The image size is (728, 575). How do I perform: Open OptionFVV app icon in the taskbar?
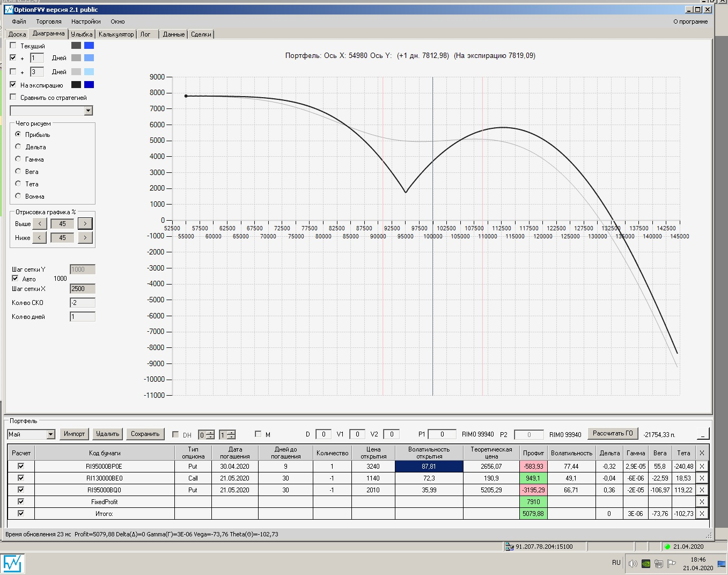[12, 563]
